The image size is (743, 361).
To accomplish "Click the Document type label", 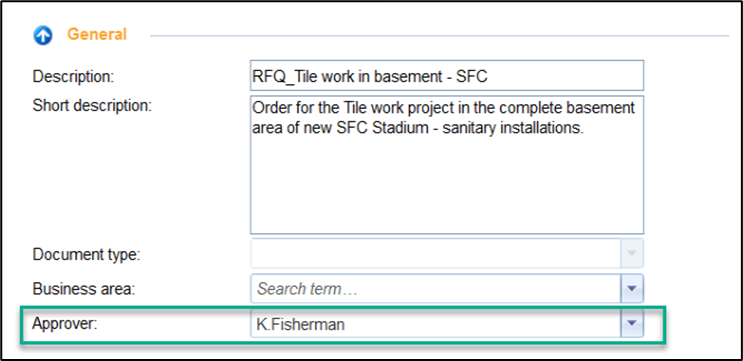I will point(86,254).
